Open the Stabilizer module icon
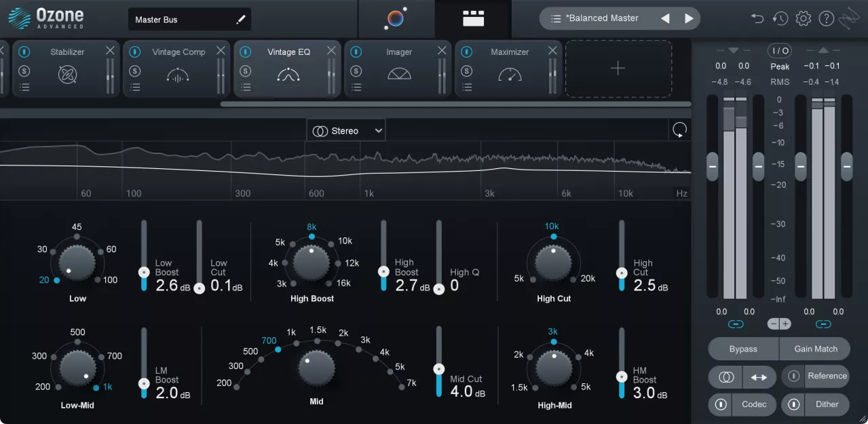Viewport: 868px width, 424px height. coord(67,75)
